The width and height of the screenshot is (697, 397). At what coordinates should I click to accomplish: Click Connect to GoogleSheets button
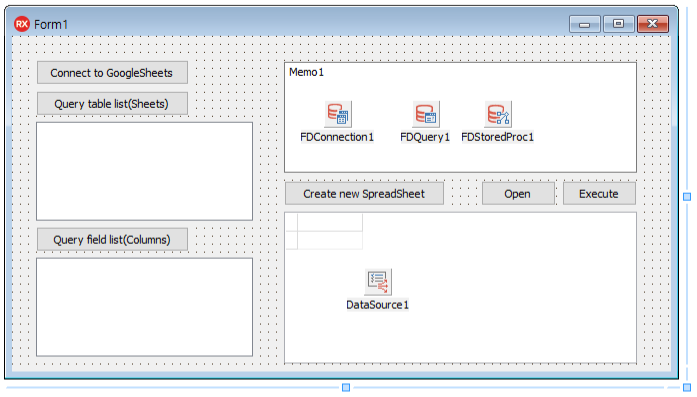[x=112, y=73]
